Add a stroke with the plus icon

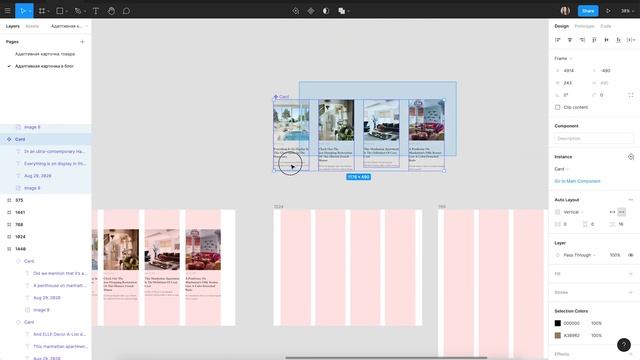point(631,292)
